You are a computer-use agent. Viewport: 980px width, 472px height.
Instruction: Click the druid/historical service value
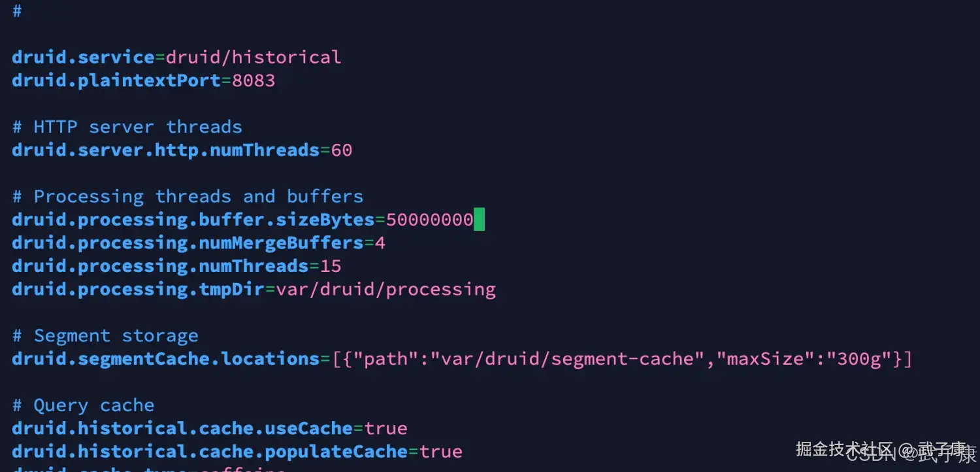253,57
